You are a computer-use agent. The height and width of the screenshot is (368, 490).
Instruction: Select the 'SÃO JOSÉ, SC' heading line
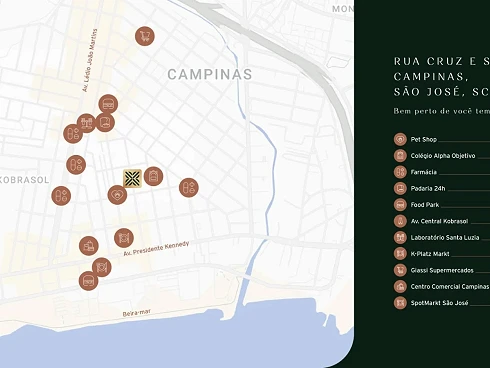tap(442, 92)
